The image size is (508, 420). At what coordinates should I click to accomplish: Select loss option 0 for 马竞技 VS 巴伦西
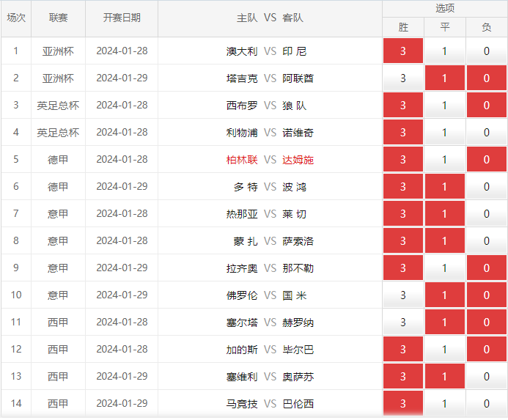486,403
